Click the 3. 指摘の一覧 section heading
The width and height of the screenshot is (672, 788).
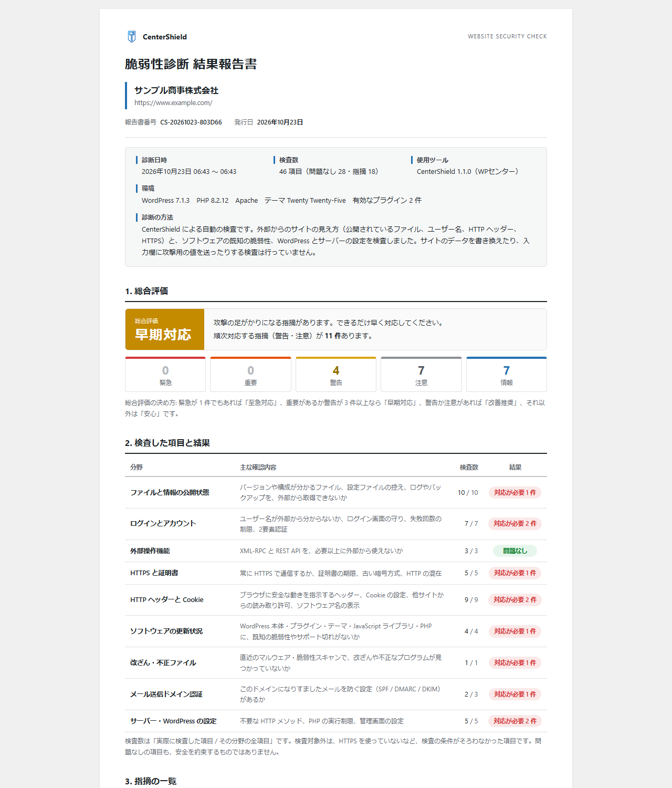tap(151, 781)
